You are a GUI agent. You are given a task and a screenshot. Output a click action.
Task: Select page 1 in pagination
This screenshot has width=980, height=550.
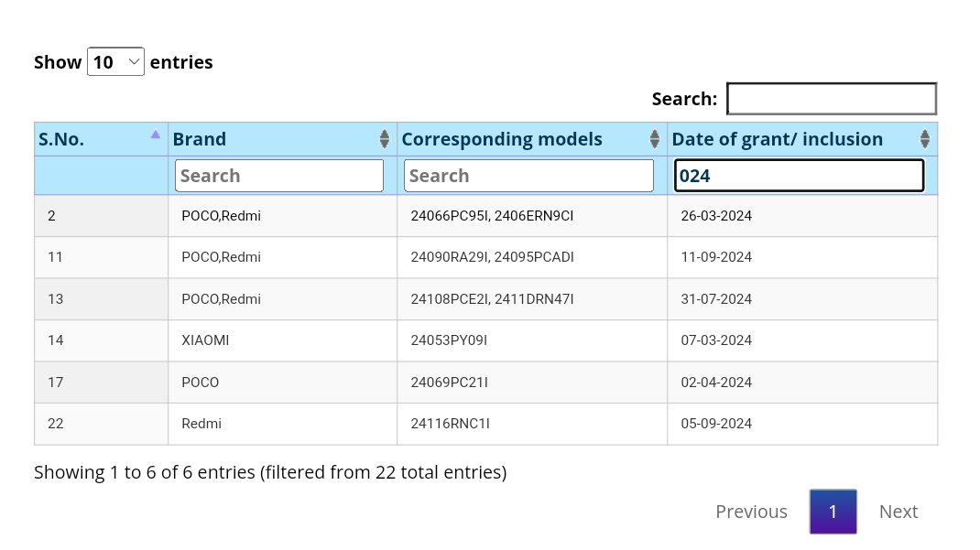pyautogui.click(x=833, y=512)
